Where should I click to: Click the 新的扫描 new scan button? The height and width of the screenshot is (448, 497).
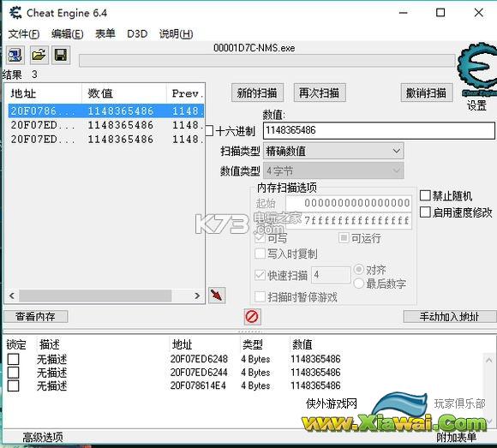coord(257,93)
